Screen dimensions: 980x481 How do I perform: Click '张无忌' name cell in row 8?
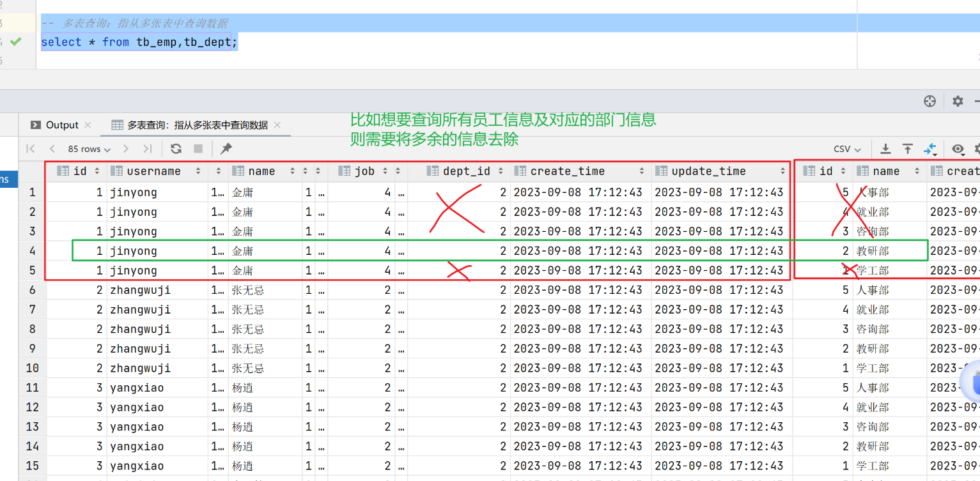[265, 329]
